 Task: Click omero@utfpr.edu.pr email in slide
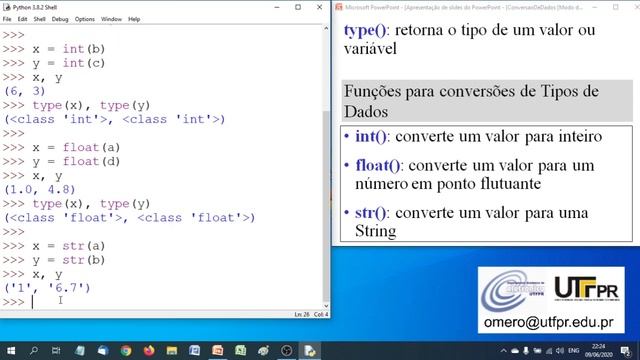pos(549,322)
